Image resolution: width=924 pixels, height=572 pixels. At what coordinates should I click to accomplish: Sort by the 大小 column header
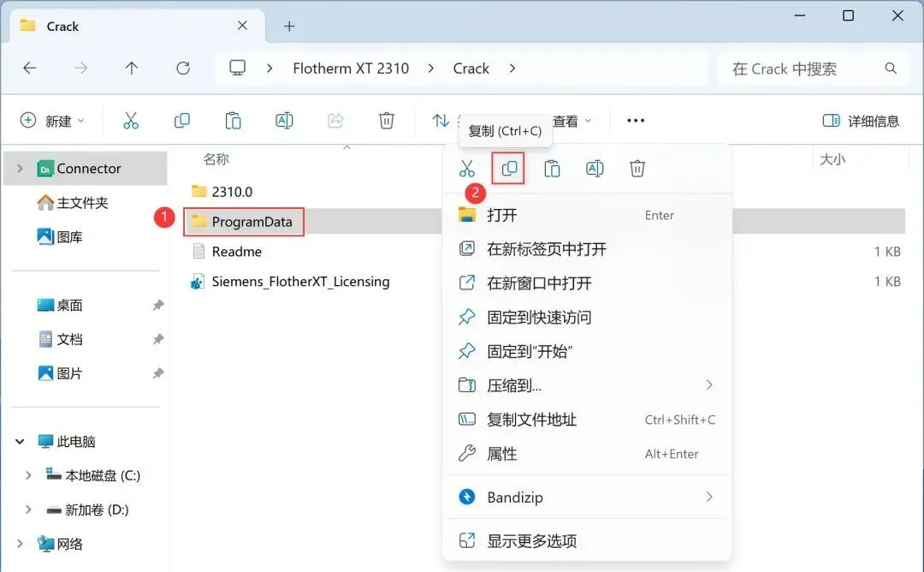(832, 159)
